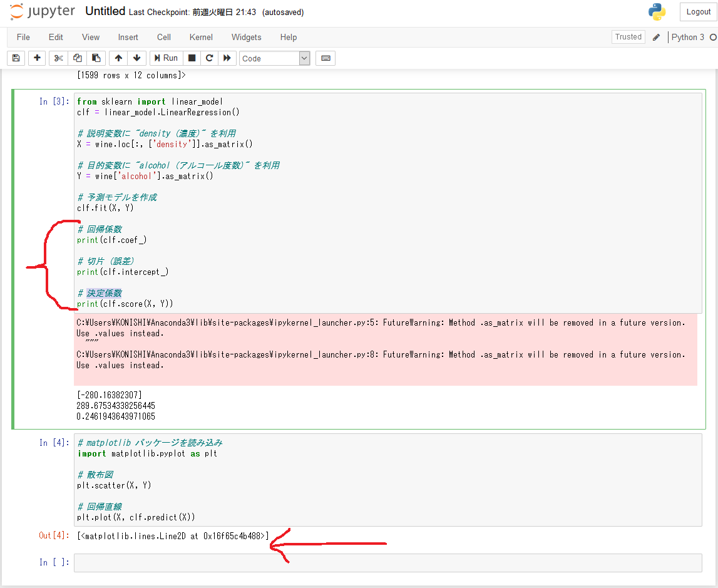Screen dimensions: 718x588
Task: Click the print(clf.intercept_) code line
Action: pyautogui.click(x=123, y=272)
